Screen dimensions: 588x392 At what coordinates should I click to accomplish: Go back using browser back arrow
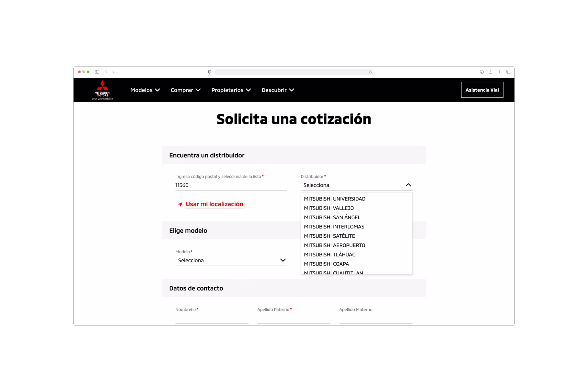tap(106, 72)
